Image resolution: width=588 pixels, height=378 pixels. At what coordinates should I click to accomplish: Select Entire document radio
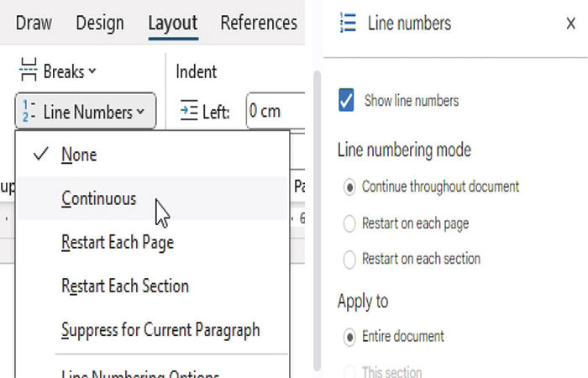pyautogui.click(x=349, y=337)
